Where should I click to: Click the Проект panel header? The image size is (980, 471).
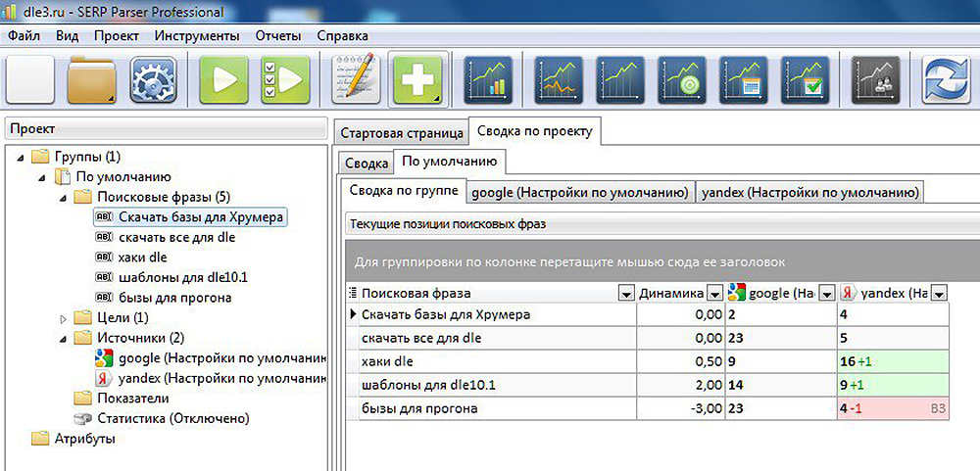[166, 128]
